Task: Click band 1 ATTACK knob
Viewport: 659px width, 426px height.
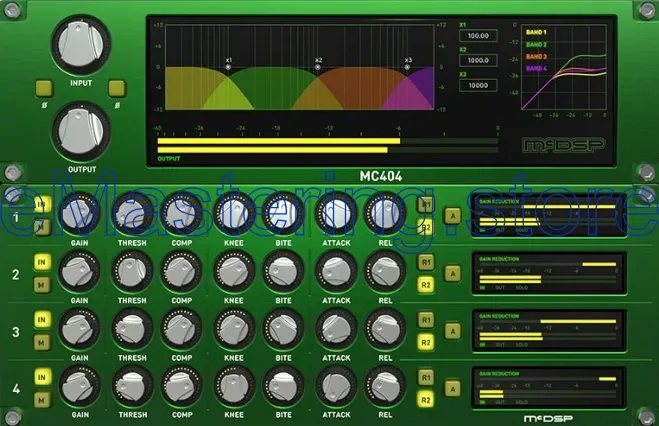Action: [x=336, y=214]
